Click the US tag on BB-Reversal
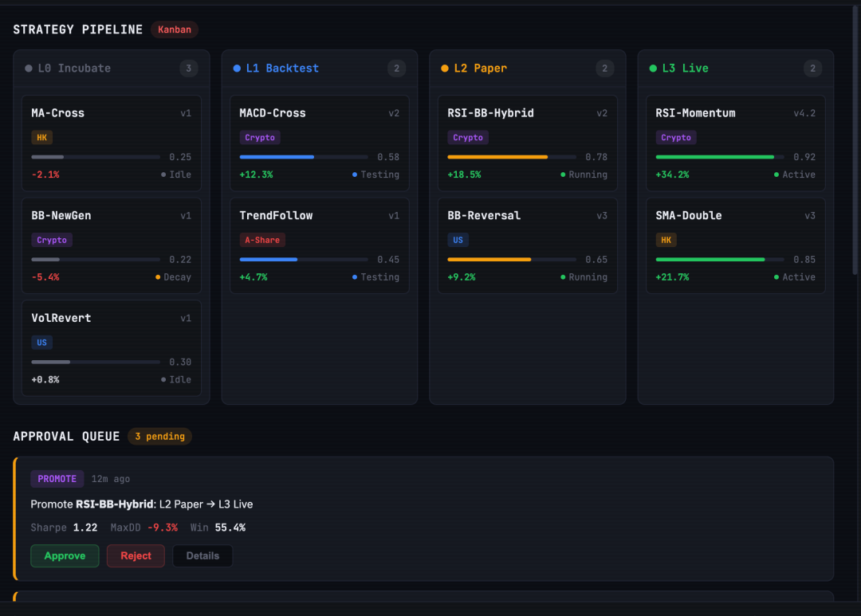This screenshot has width=861, height=616. click(x=458, y=240)
